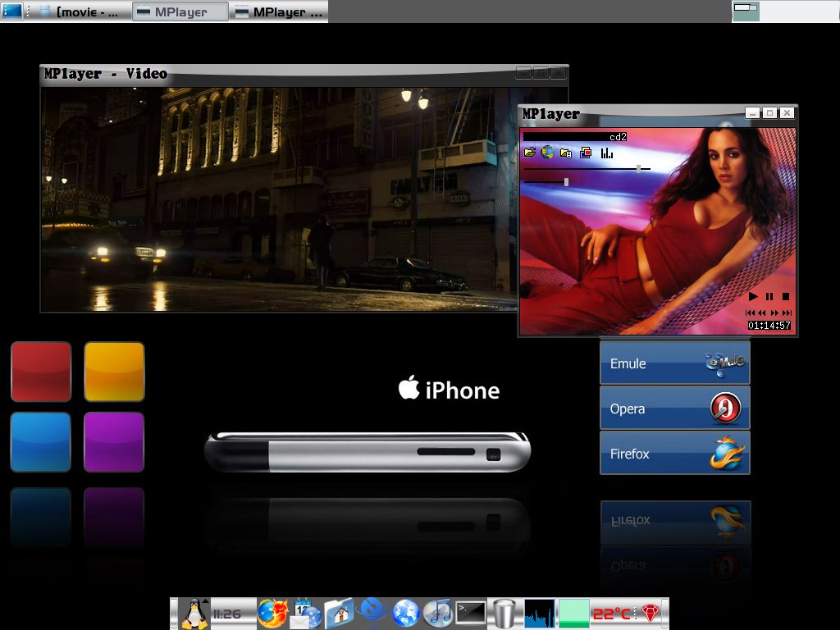Click the MPlayer Video window title bar
This screenshot has height=630, width=840.
(304, 74)
